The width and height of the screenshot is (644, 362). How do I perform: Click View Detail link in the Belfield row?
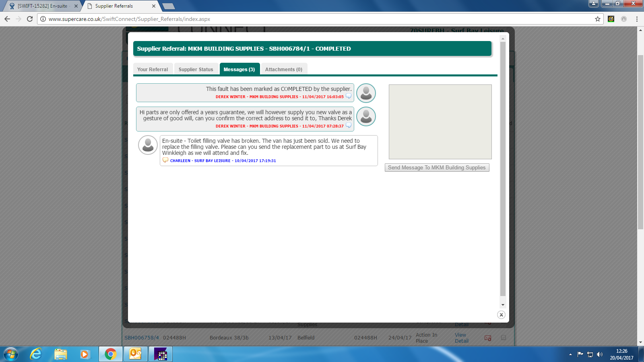tap(462, 338)
